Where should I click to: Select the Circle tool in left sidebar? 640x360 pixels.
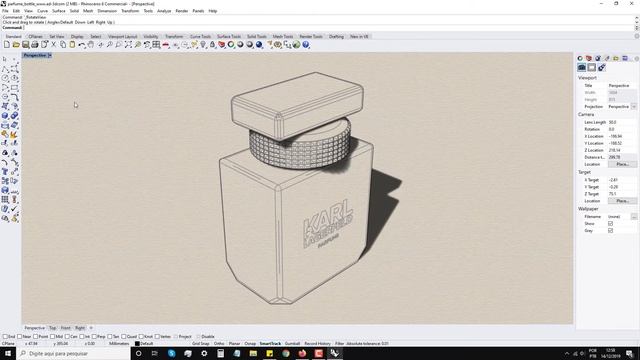pyautogui.click(x=5, y=78)
